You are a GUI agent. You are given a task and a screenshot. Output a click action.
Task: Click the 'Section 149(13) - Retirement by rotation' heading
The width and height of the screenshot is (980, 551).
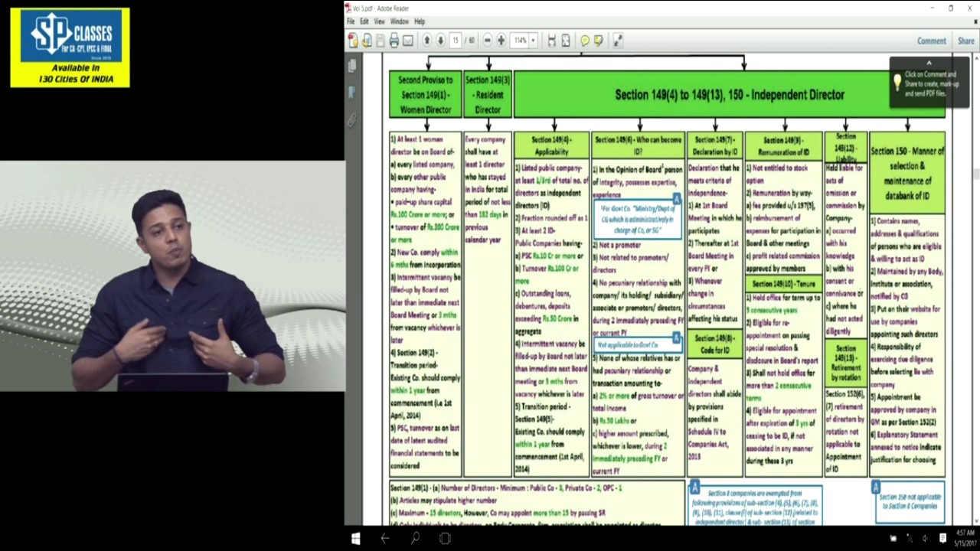click(845, 364)
